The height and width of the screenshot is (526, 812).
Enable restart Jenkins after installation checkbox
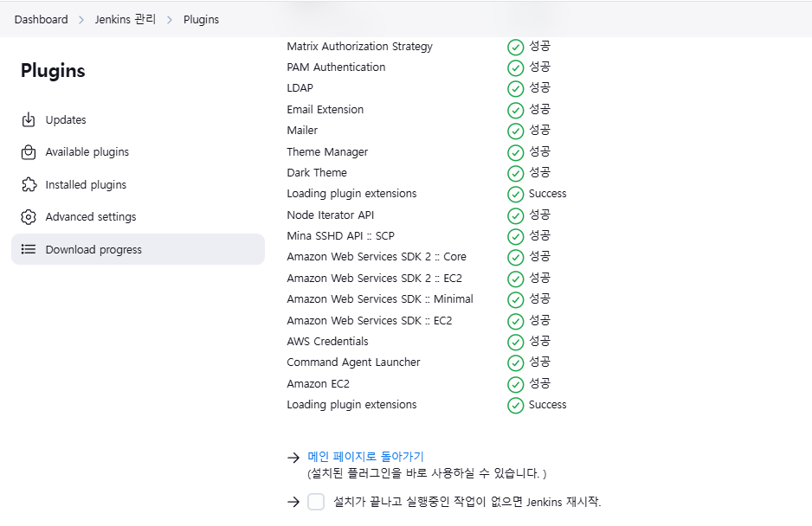coord(316,502)
